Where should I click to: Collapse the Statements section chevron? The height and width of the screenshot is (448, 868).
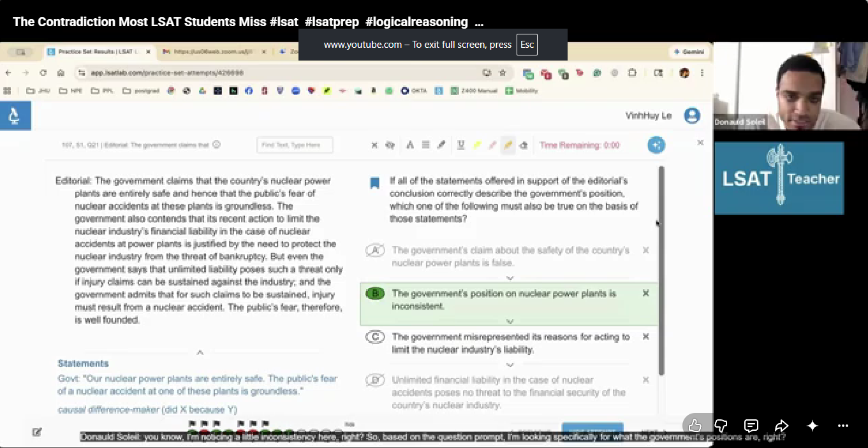pyautogui.click(x=200, y=352)
